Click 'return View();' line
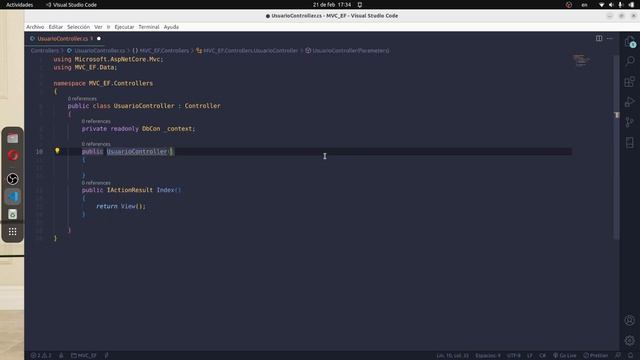The height and width of the screenshot is (360, 640). (x=121, y=206)
